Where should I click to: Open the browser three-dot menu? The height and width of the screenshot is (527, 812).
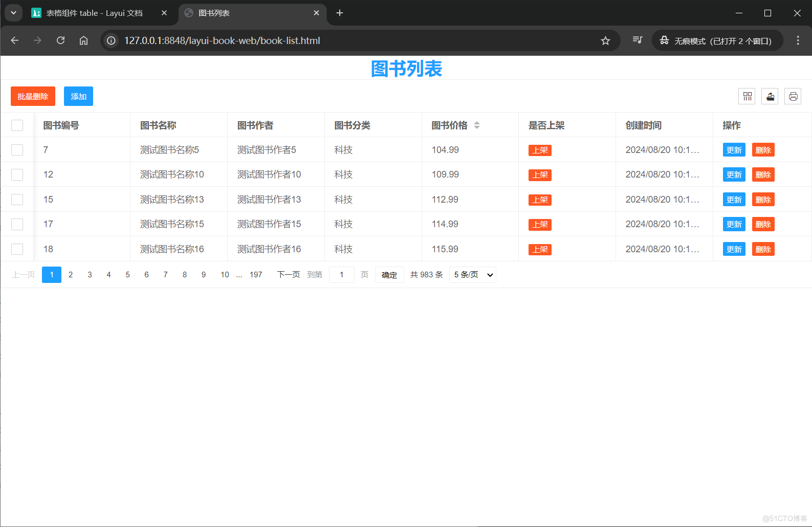pyautogui.click(x=798, y=40)
